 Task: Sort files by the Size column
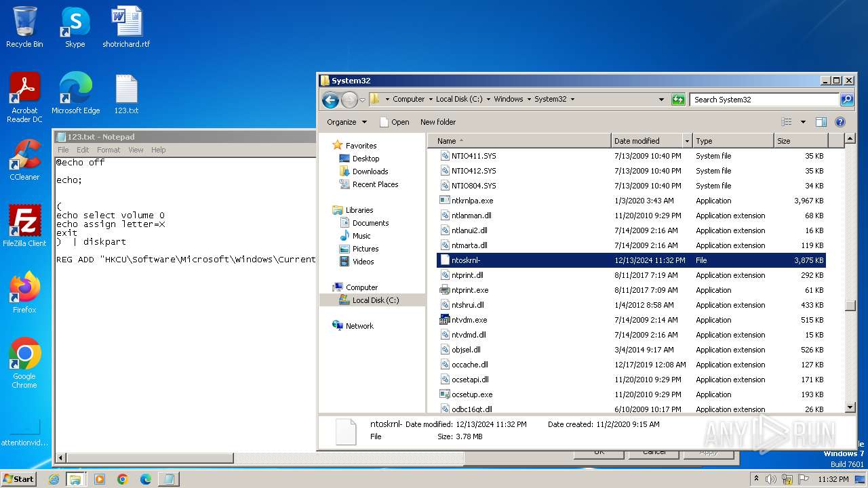[801, 141]
